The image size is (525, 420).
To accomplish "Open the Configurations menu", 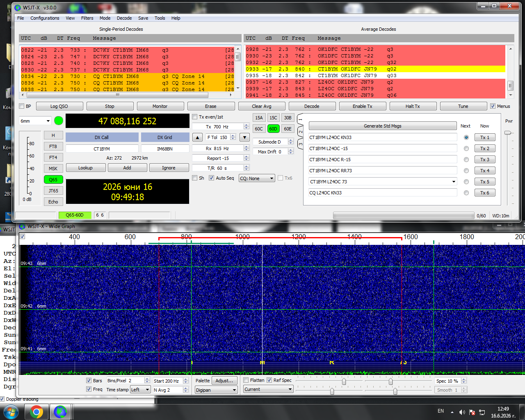I will 45,18.
